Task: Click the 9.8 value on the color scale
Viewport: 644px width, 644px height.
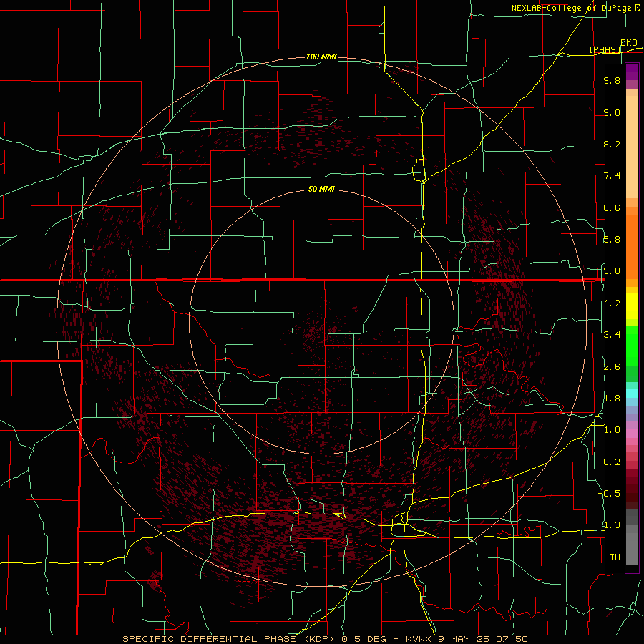Action: 612,80
